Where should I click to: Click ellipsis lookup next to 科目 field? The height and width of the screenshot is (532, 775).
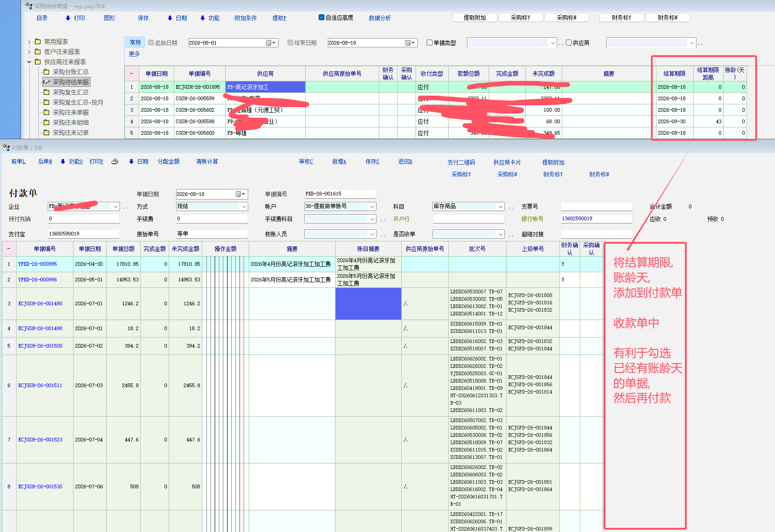[x=511, y=207]
